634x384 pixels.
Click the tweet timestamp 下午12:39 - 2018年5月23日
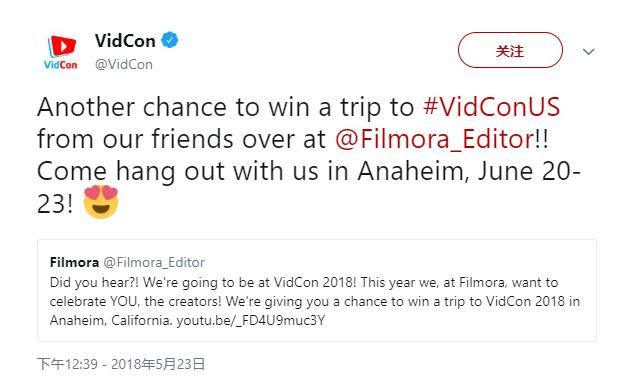pos(121,364)
